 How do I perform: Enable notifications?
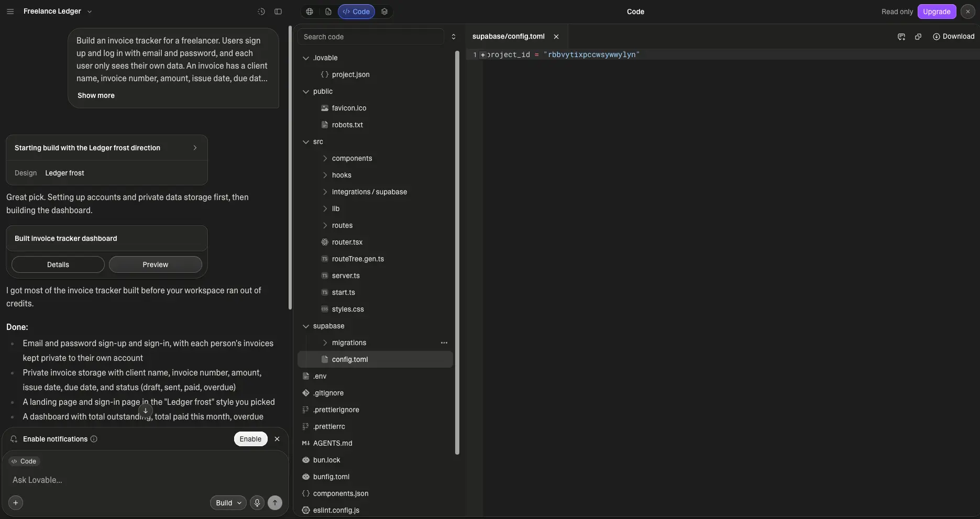[250, 439]
